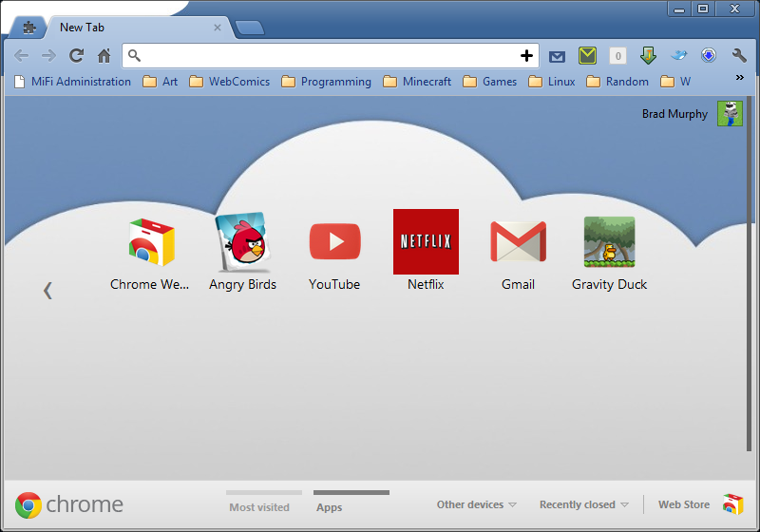Open the WebComics bookmarks folder
The image size is (760, 532).
(229, 82)
